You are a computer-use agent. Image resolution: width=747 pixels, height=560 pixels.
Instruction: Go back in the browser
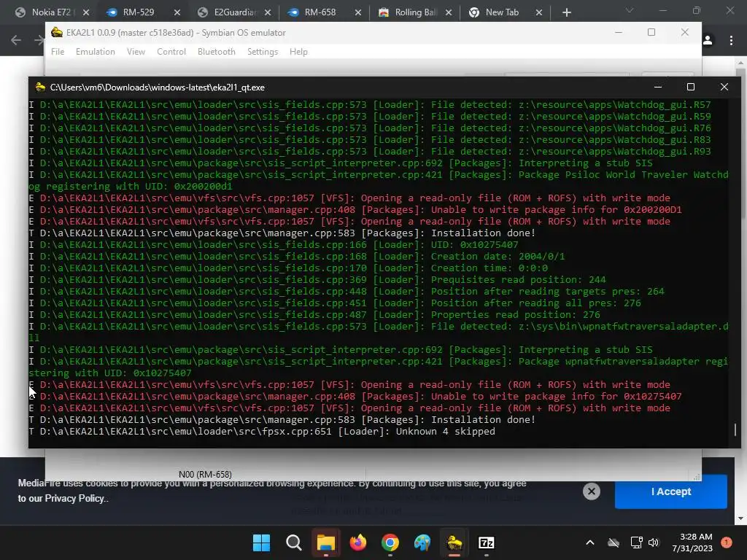coord(16,40)
